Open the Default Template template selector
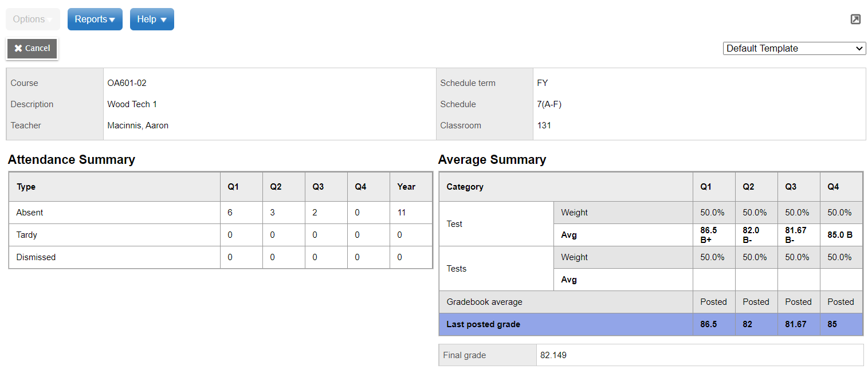Screen dimensions: 868x369 click(794, 48)
